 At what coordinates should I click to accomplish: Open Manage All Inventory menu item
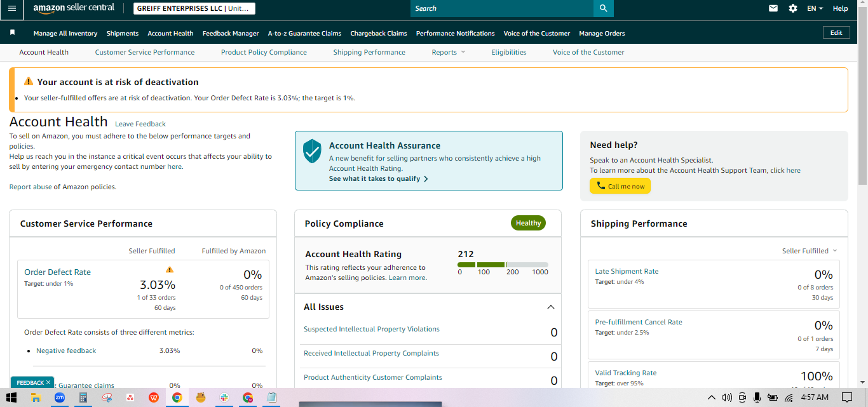click(65, 33)
